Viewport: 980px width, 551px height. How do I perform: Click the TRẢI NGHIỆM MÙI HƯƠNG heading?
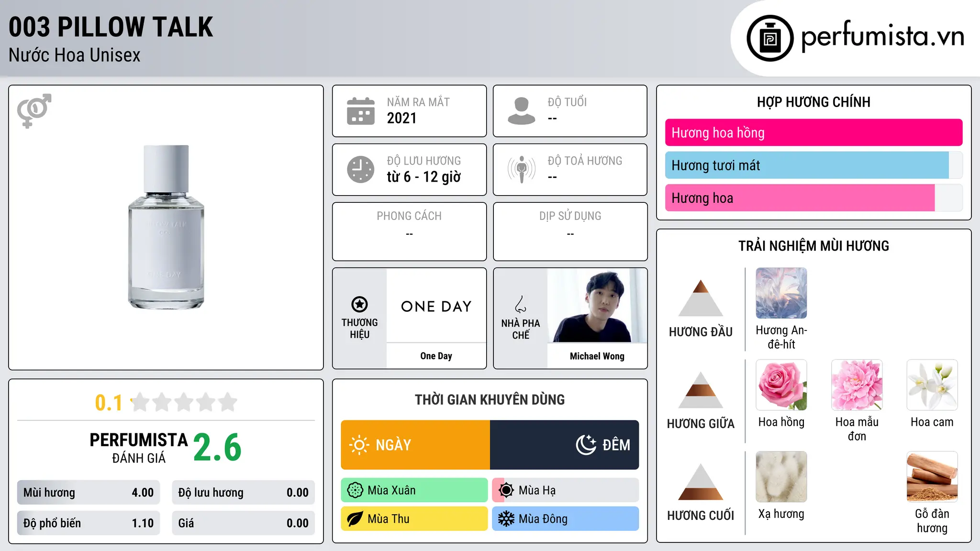tap(814, 246)
